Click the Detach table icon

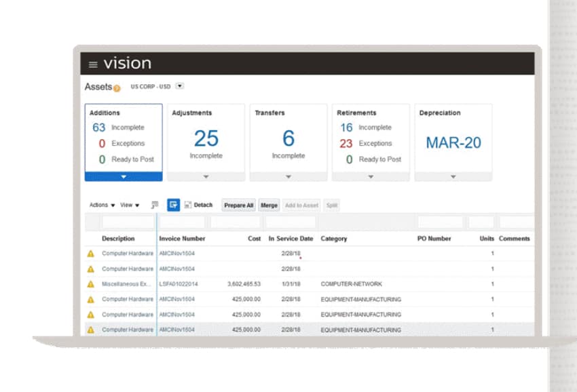click(188, 205)
